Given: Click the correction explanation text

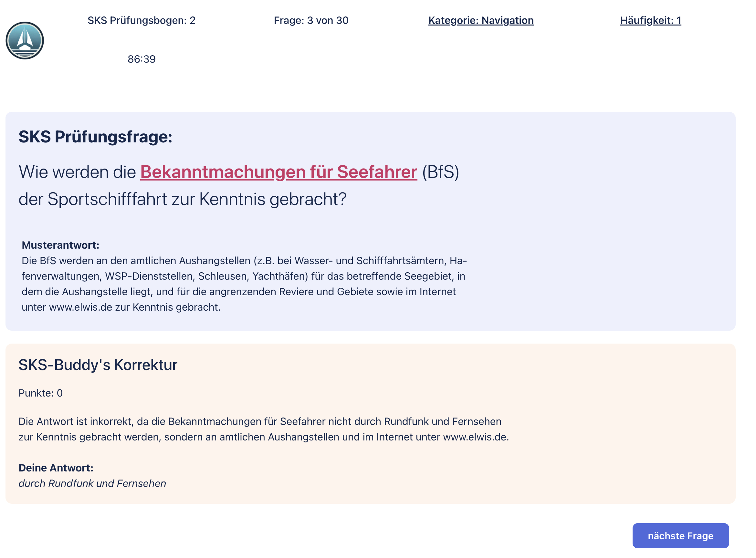Looking at the screenshot, I should (264, 429).
